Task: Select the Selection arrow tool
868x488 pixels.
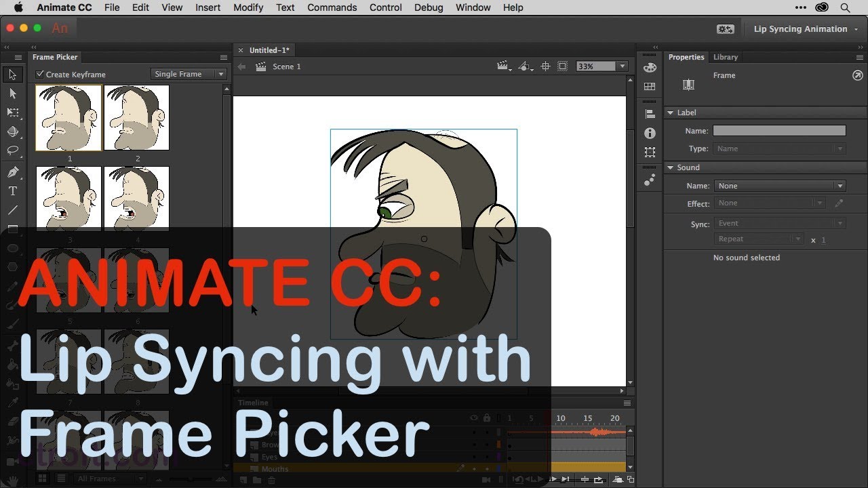Action: point(12,75)
